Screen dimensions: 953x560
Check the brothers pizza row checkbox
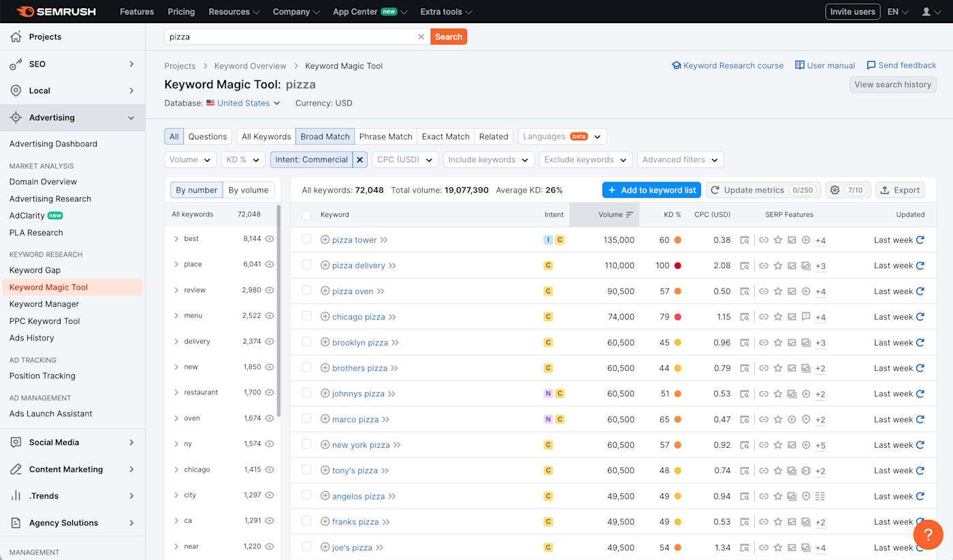pos(306,367)
